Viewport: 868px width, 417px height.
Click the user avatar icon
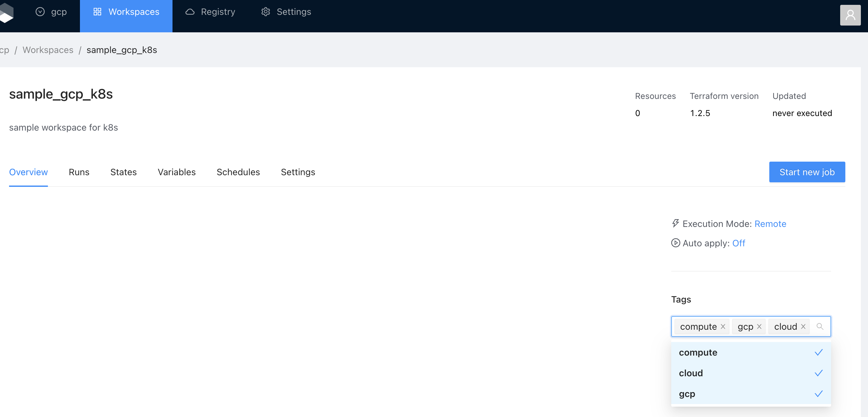850,15
